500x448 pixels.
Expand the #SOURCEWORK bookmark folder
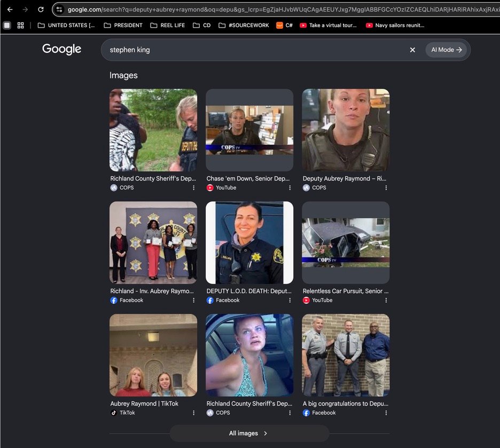click(244, 25)
